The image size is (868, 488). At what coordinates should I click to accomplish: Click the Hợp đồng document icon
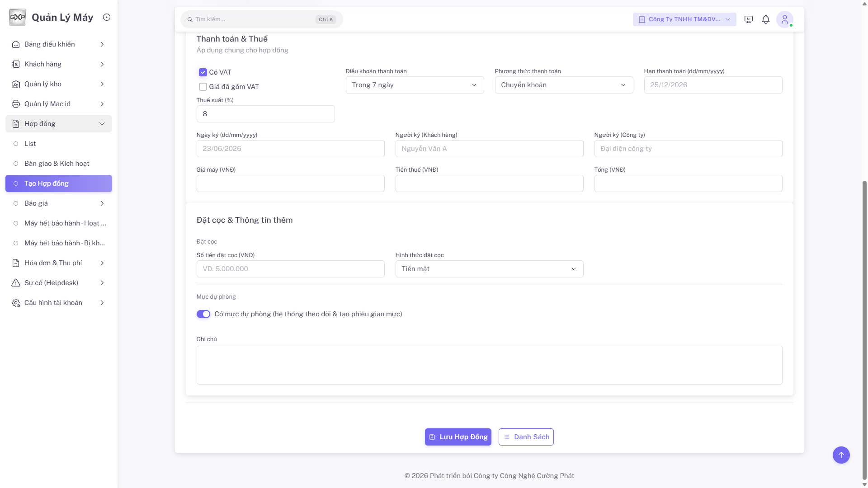16,124
